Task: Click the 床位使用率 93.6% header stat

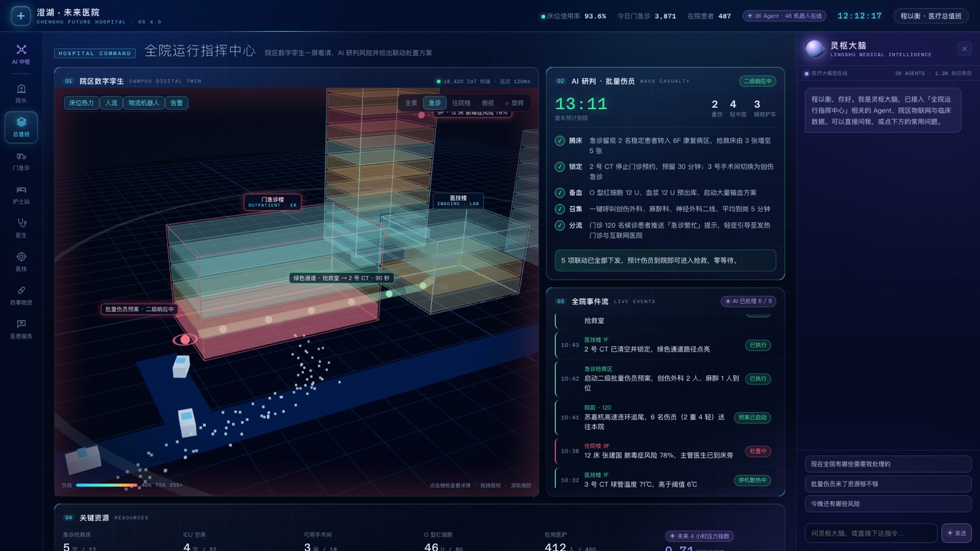Action: (x=573, y=17)
